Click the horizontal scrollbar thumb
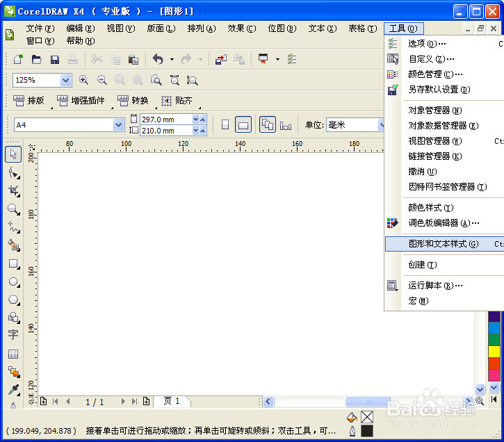504x442 pixels. pos(367,401)
